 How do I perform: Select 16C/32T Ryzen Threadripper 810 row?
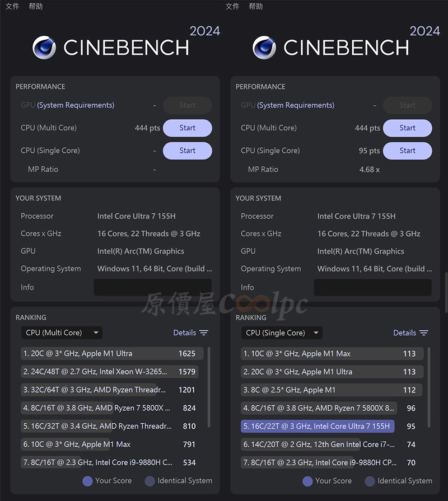[112, 426]
